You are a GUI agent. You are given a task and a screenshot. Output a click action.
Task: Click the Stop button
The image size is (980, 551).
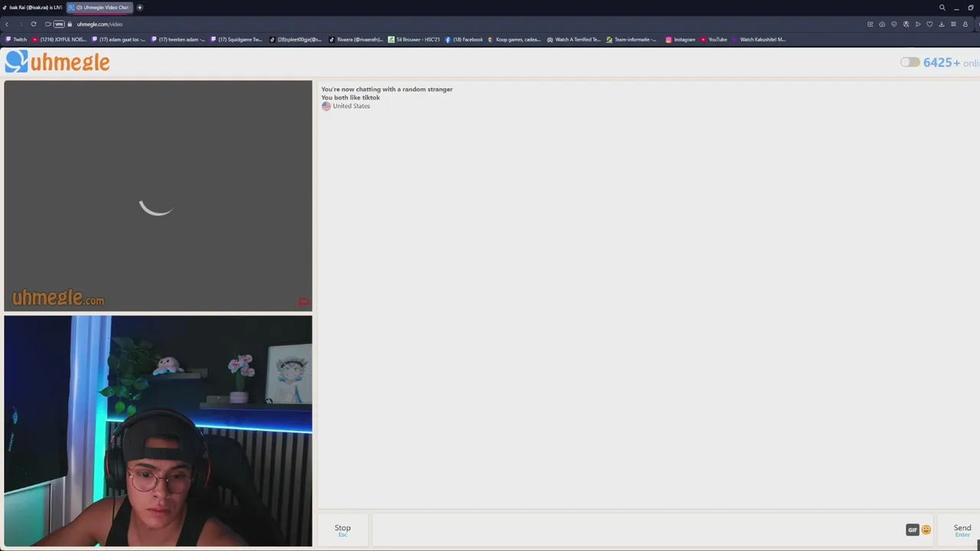click(342, 529)
